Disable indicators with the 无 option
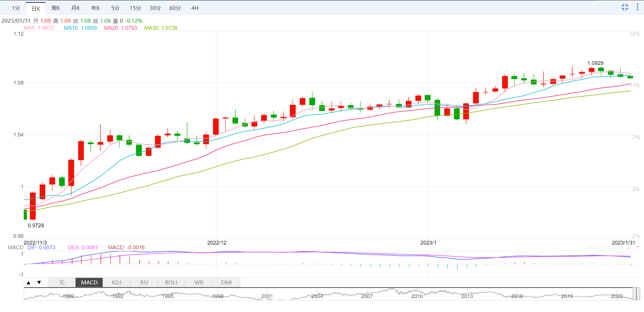This screenshot has height=312, width=644. (x=62, y=282)
